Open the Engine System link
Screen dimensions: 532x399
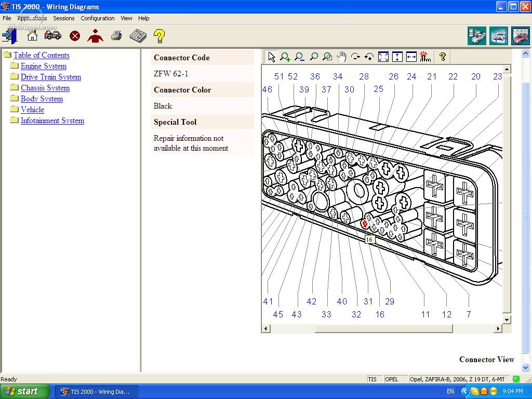pyautogui.click(x=44, y=66)
